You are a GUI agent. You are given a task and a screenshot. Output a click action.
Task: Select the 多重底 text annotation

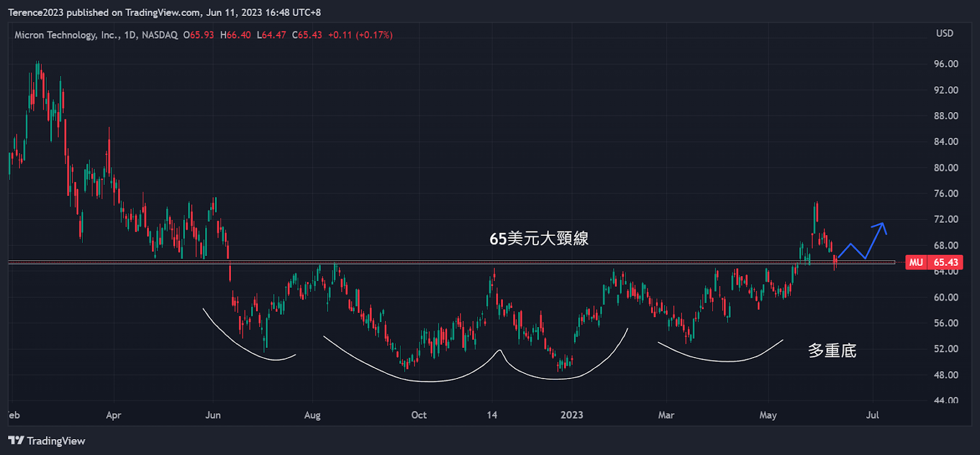tap(832, 350)
